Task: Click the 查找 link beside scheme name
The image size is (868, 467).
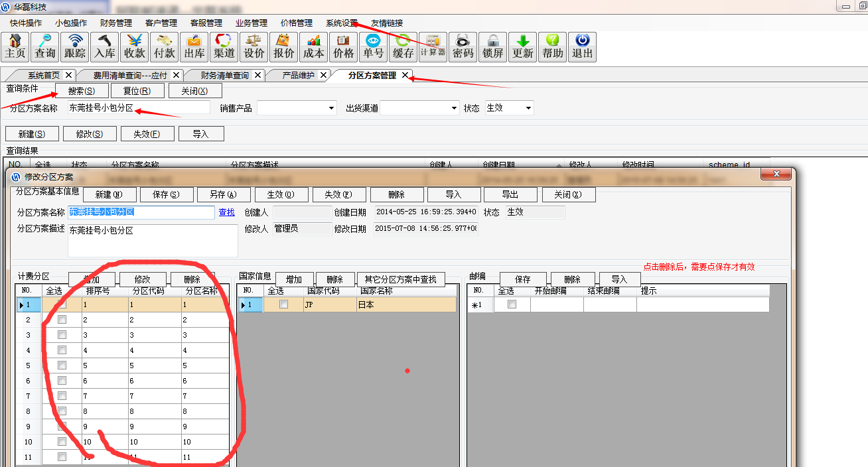Action: [226, 212]
